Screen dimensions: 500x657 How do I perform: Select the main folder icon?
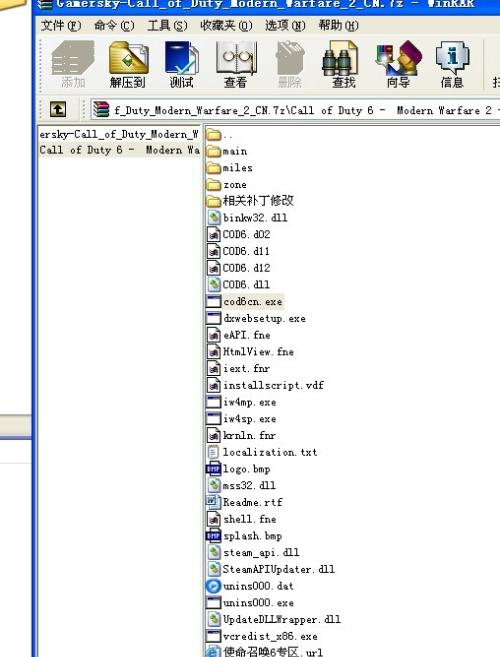click(214, 151)
